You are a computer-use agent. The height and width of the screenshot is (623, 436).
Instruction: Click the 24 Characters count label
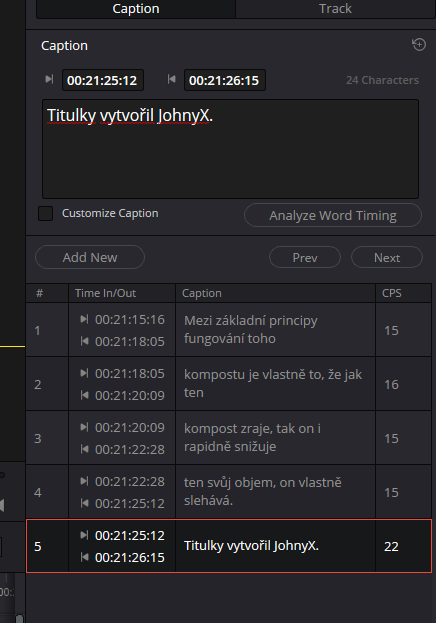(382, 80)
